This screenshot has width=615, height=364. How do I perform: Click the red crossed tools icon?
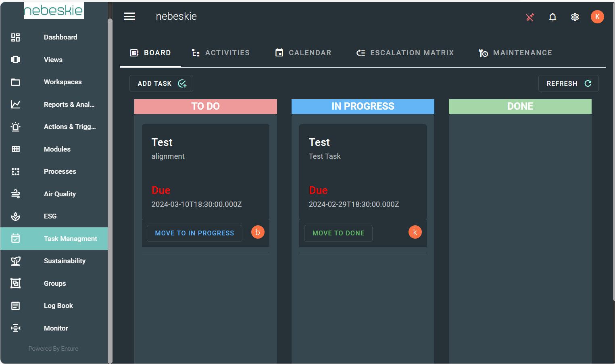530,17
